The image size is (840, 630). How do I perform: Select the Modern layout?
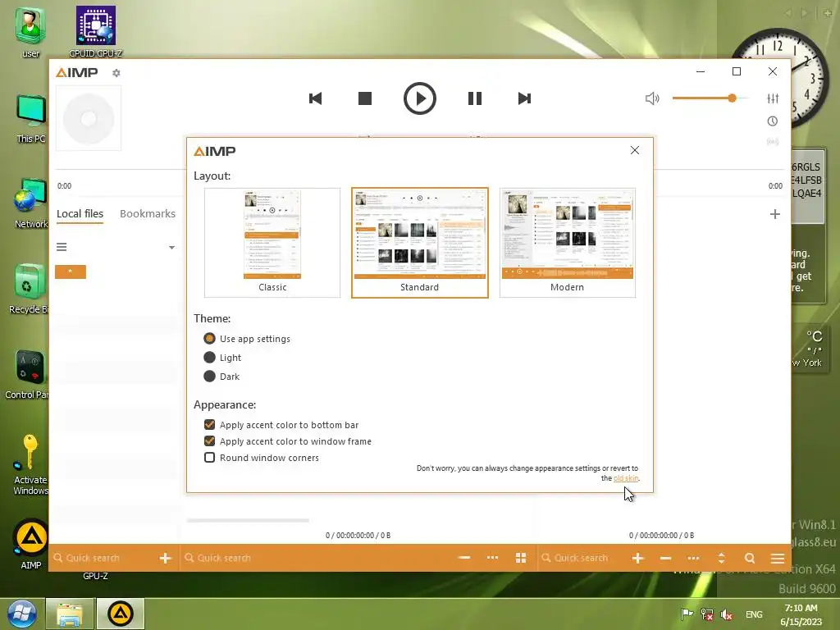568,242
